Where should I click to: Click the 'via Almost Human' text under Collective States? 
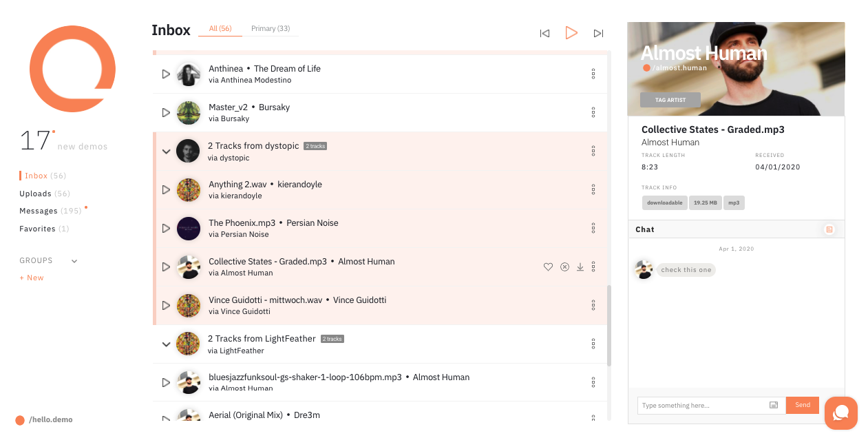[x=241, y=273]
